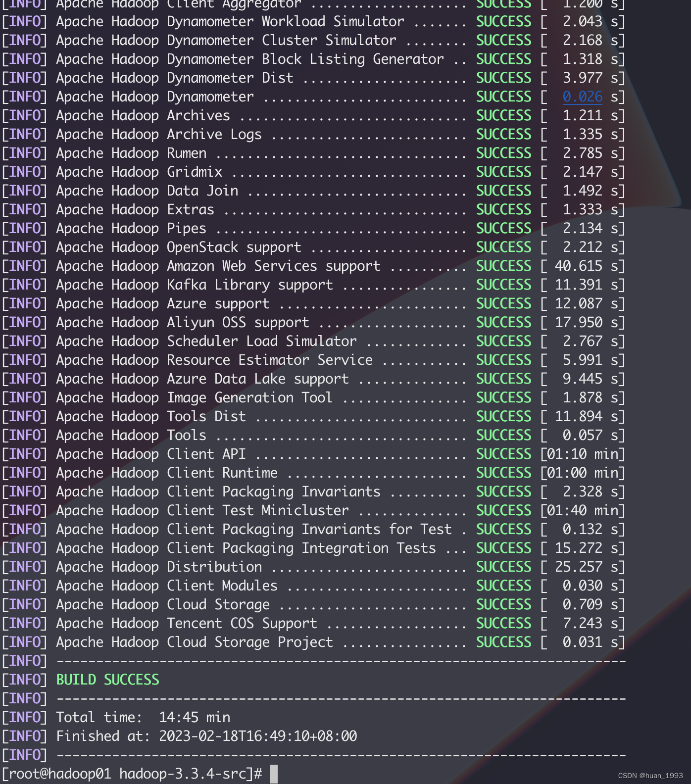Click the 17.950 s build time value
691x784 pixels.
tap(586, 322)
